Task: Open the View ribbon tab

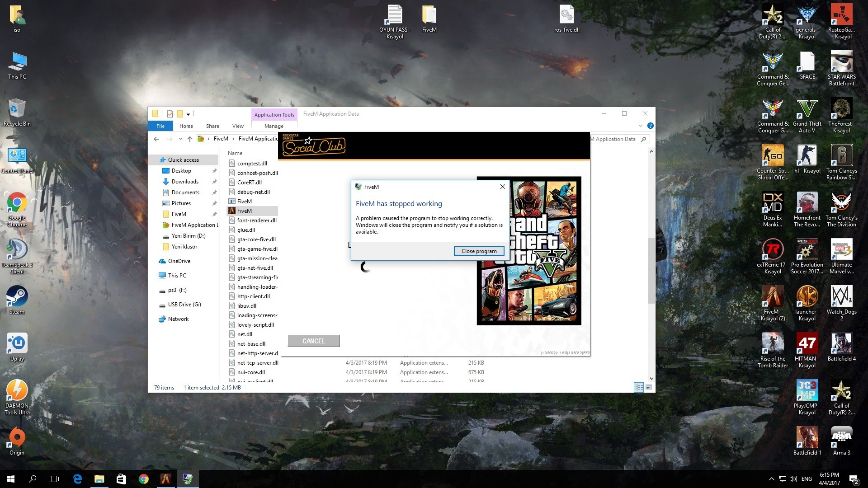Action: point(238,126)
